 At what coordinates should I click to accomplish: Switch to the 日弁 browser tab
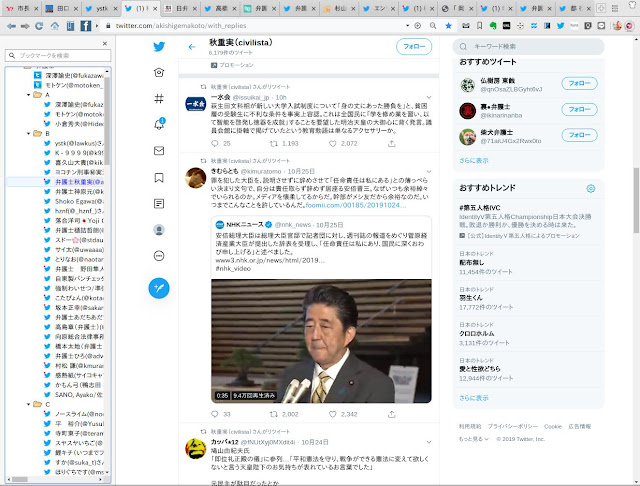coord(181,8)
